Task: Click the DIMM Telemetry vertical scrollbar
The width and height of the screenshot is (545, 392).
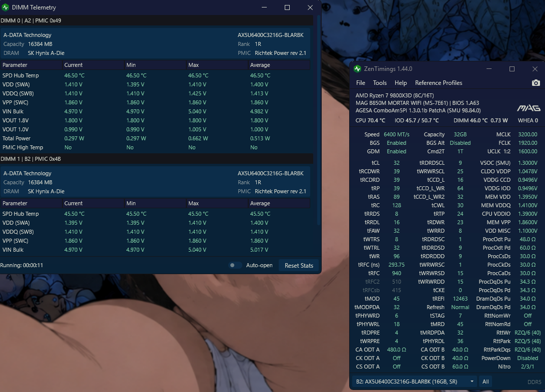Action: [318, 120]
